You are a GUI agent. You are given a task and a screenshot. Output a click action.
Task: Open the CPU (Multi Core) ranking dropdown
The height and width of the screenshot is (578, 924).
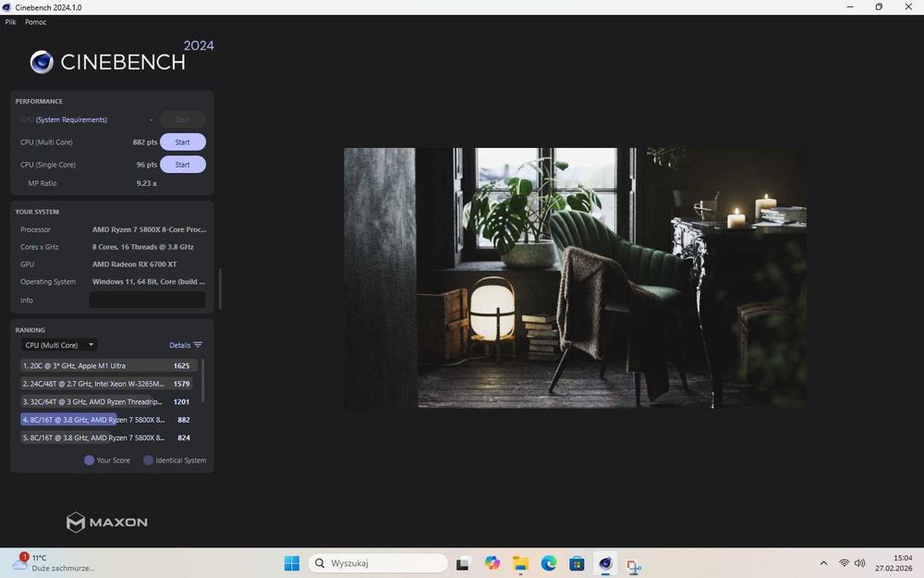tap(59, 345)
